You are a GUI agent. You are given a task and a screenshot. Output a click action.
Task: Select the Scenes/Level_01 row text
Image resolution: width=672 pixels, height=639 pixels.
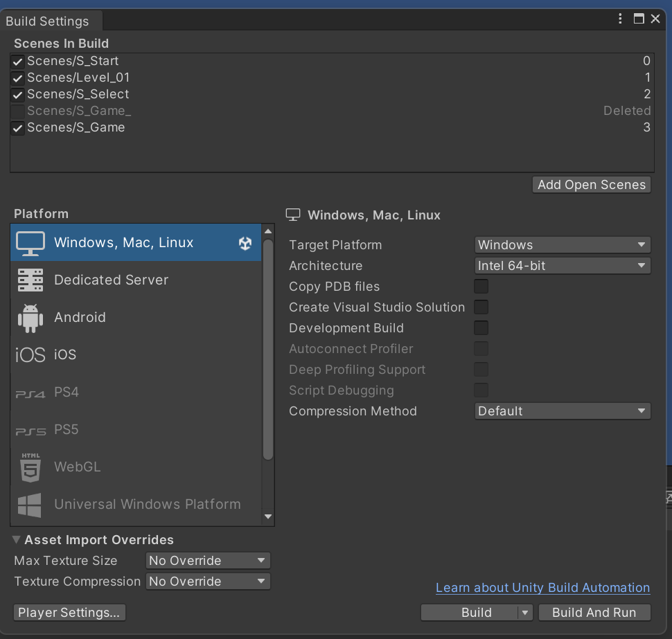[78, 78]
